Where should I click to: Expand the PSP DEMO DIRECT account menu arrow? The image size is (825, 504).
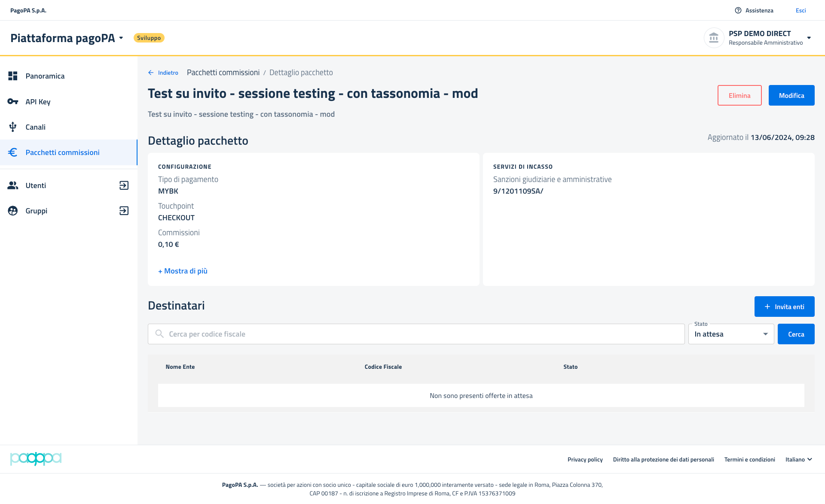809,38
